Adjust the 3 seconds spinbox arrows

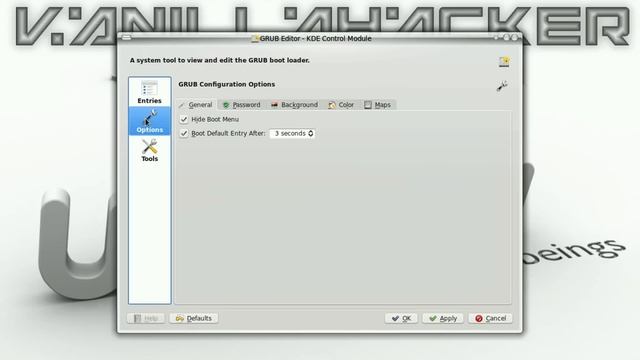pos(311,133)
